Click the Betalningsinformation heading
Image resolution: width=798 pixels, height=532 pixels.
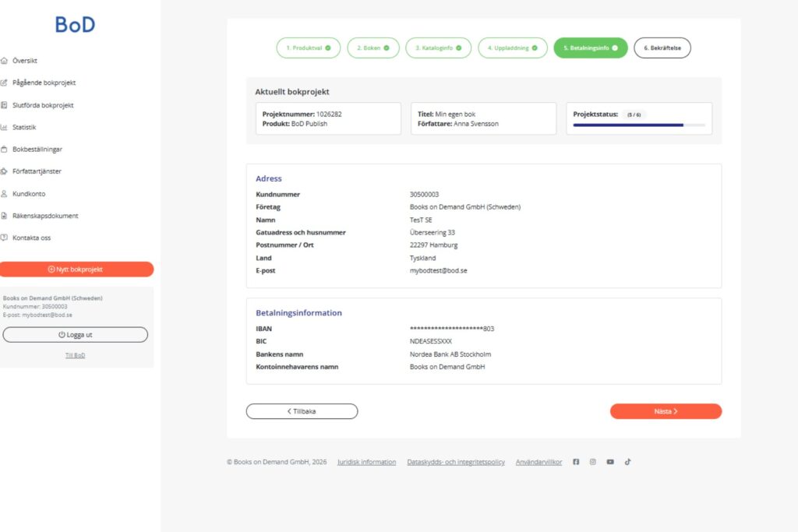pyautogui.click(x=298, y=313)
